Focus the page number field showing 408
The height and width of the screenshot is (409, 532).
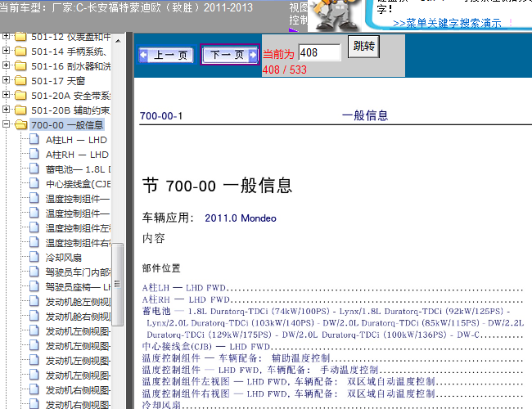tap(319, 52)
